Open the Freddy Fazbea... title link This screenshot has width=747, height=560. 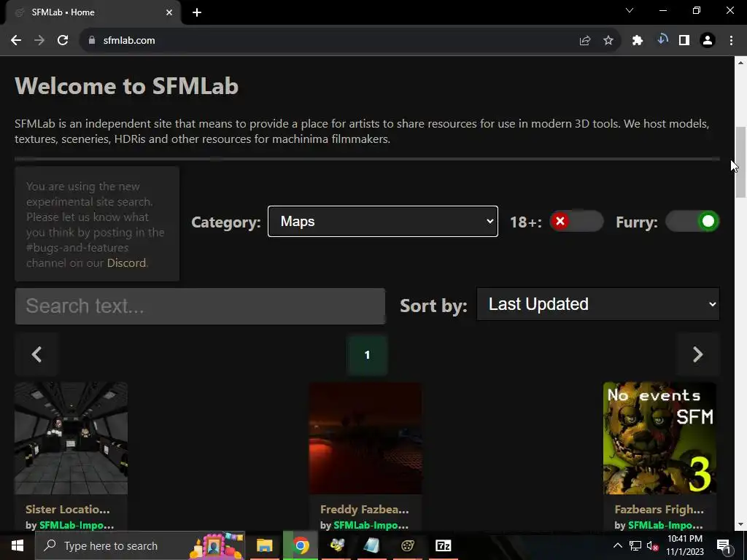365,510
